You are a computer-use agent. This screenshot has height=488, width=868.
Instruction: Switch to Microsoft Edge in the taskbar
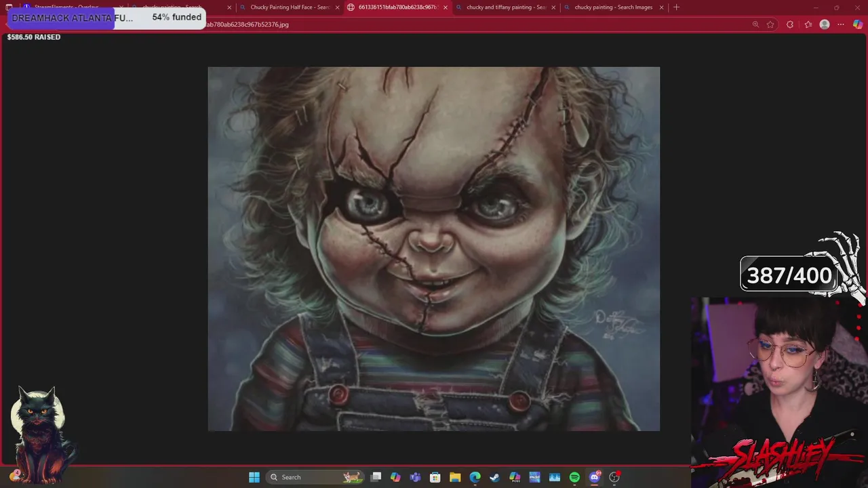tap(475, 477)
